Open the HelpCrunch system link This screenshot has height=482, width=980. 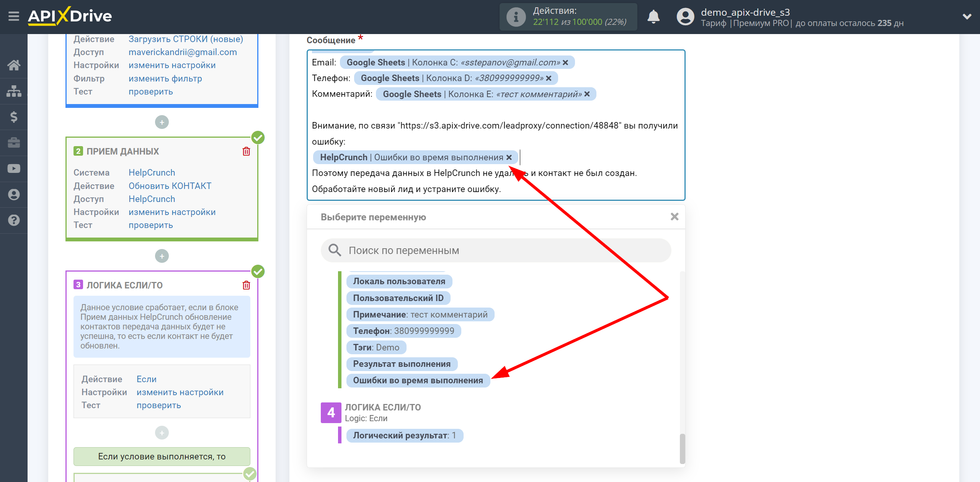pos(152,173)
